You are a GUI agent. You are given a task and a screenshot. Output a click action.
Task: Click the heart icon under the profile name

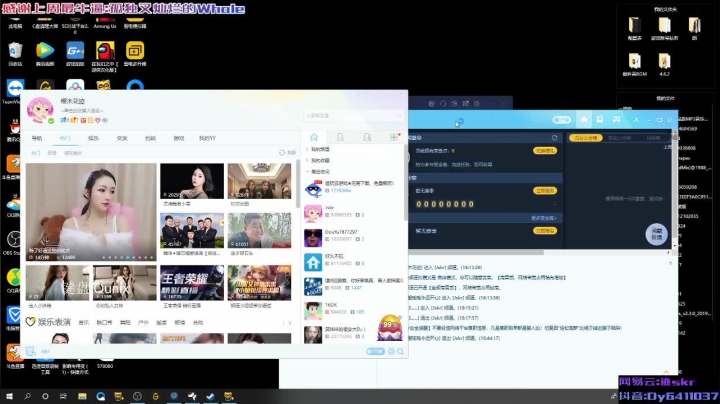click(97, 120)
